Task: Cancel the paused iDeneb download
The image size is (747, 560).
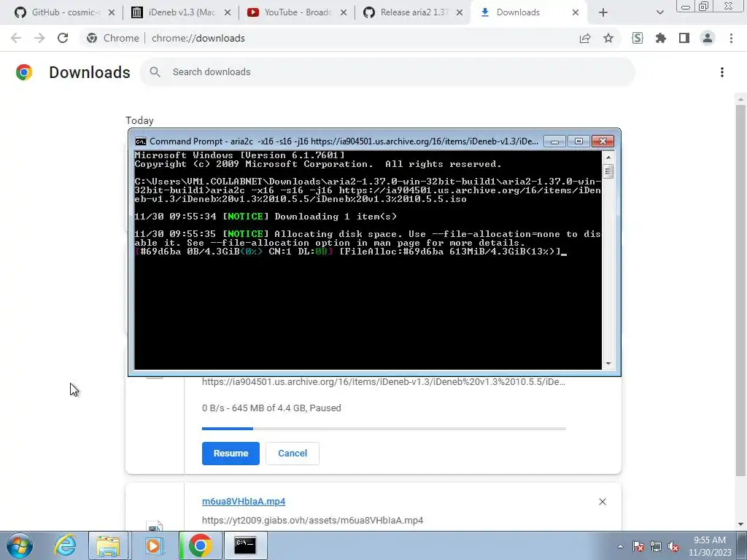Action: point(293,454)
